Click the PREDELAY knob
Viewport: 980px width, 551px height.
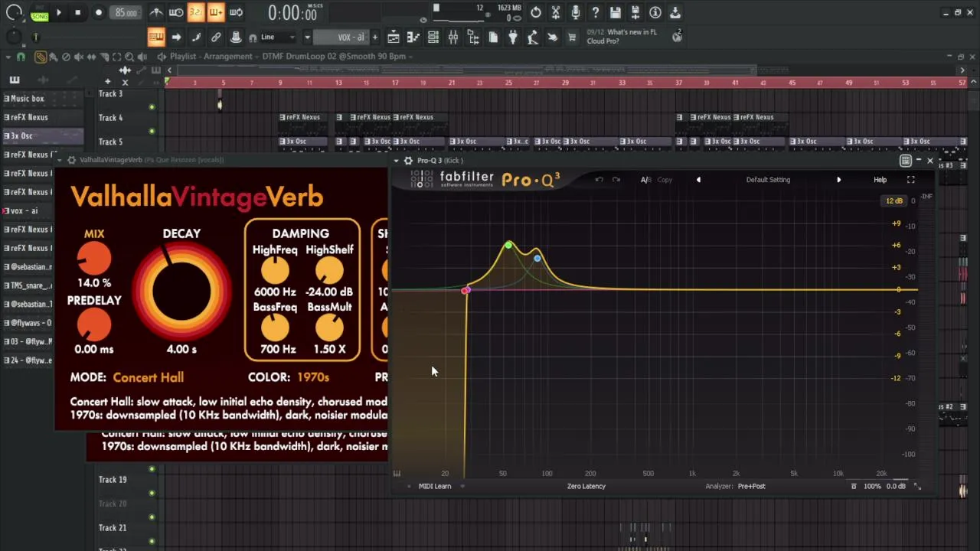pos(94,325)
